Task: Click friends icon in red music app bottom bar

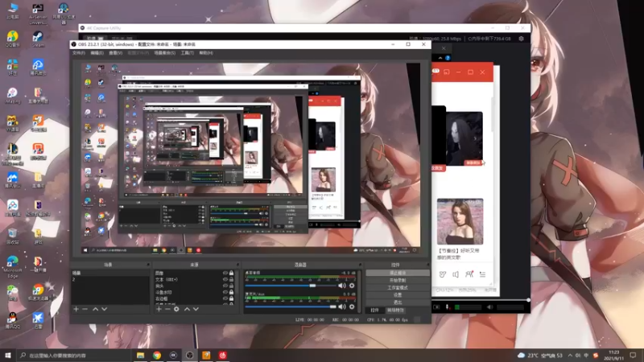Action: coord(469,274)
